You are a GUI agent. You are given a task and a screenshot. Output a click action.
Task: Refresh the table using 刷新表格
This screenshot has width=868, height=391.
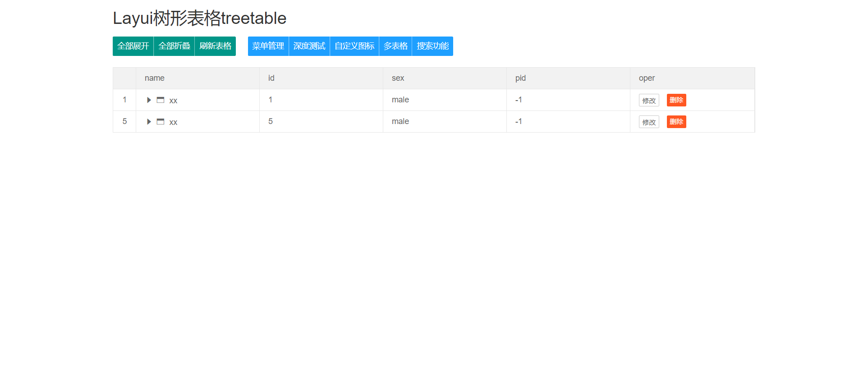coord(215,46)
